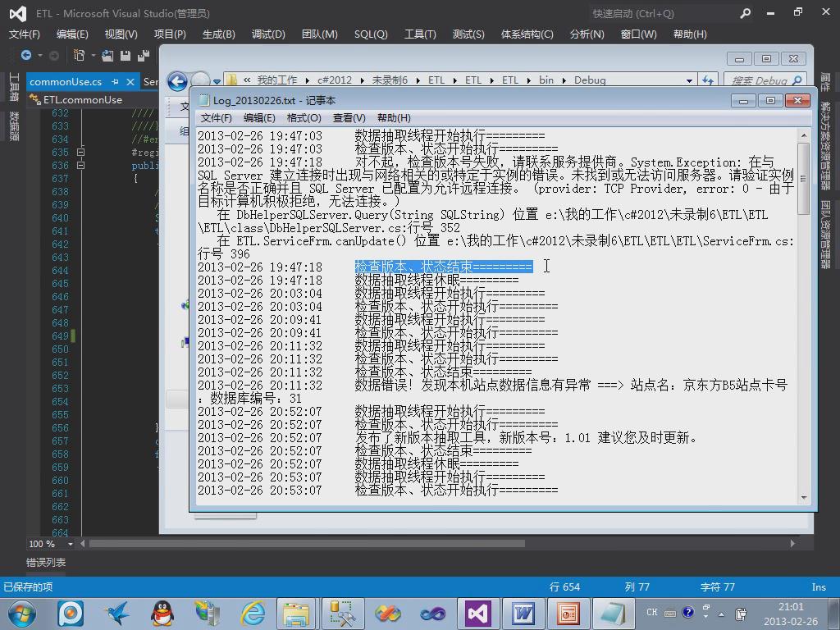Close the commonUse.cs tab

(x=130, y=81)
